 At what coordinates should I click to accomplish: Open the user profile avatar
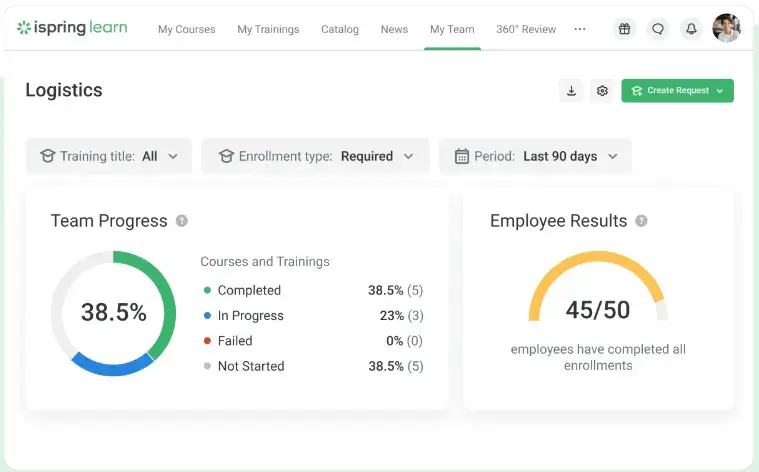[x=727, y=28]
